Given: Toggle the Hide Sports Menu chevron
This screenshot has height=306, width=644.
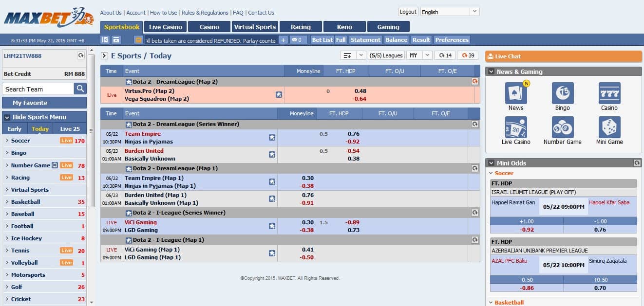Looking at the screenshot, I should click(7, 117).
